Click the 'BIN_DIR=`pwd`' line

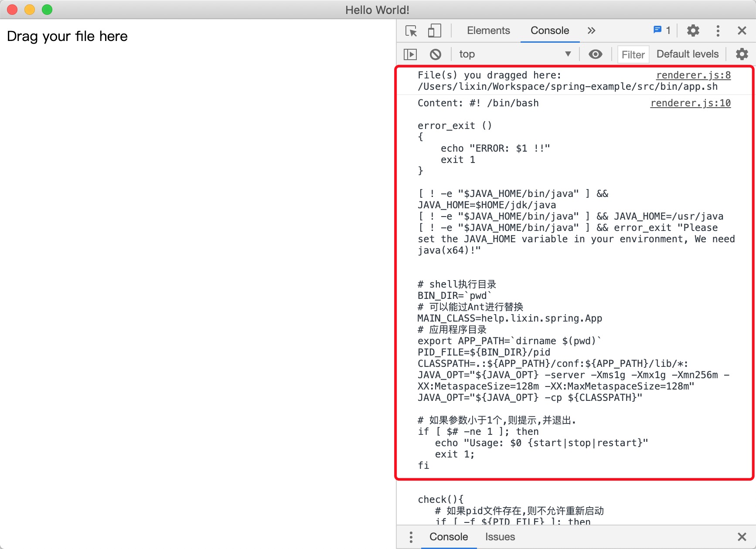coord(455,295)
